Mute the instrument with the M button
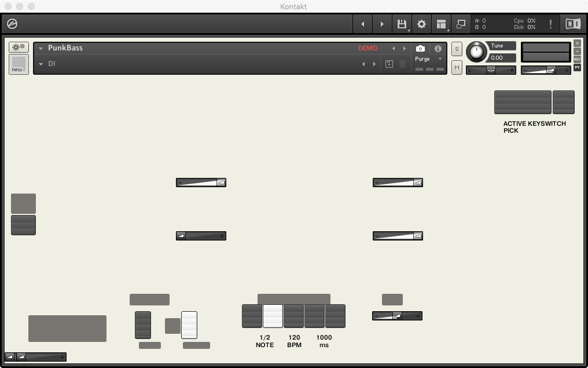Screen dimensions: 588x368 click(x=457, y=68)
